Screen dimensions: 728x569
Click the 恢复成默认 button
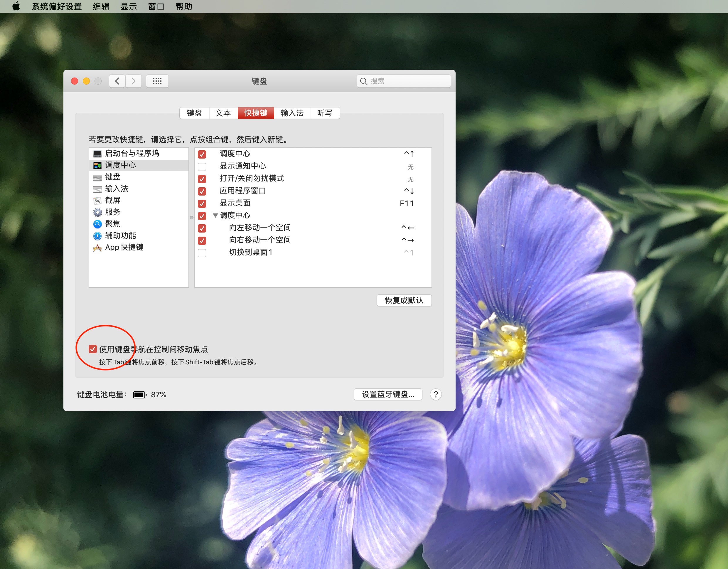coord(404,300)
